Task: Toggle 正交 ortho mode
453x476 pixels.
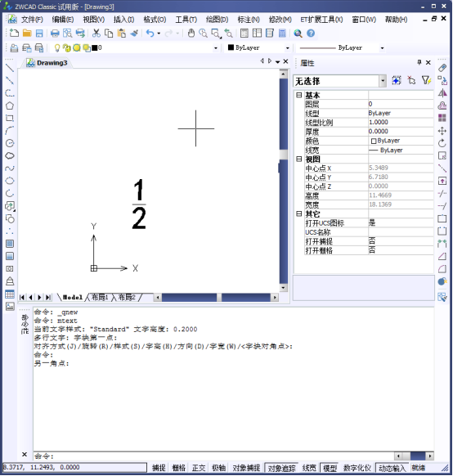Action: [x=199, y=468]
